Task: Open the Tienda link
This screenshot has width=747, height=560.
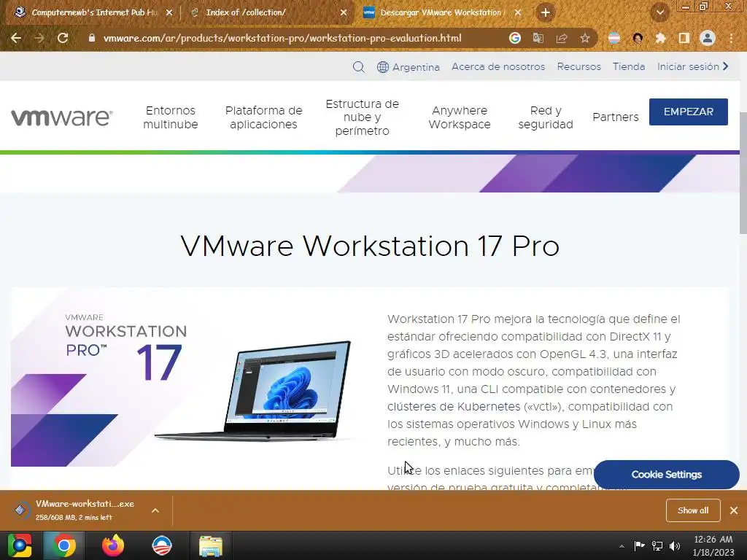Action: pyautogui.click(x=629, y=66)
